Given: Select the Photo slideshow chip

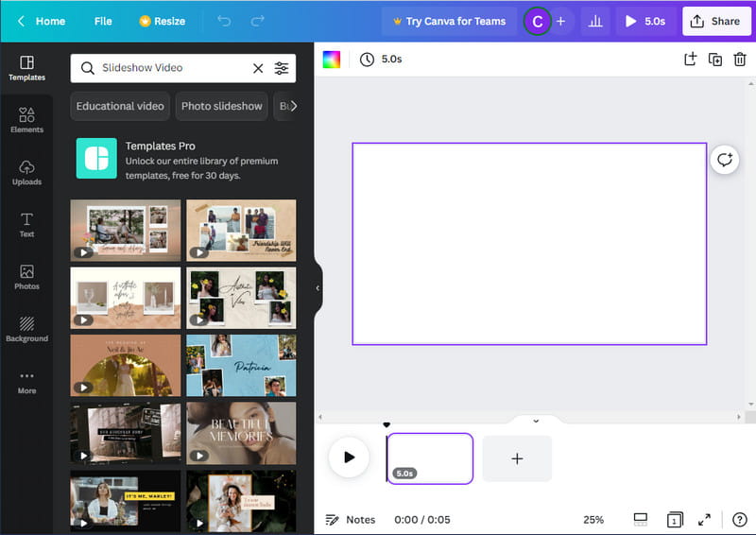Looking at the screenshot, I should [x=222, y=106].
